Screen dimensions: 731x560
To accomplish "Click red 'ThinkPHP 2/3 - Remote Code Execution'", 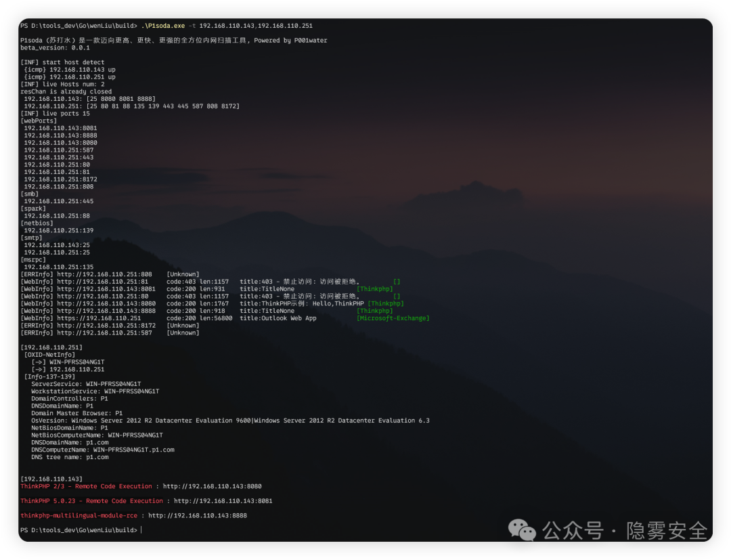I will click(x=86, y=486).
